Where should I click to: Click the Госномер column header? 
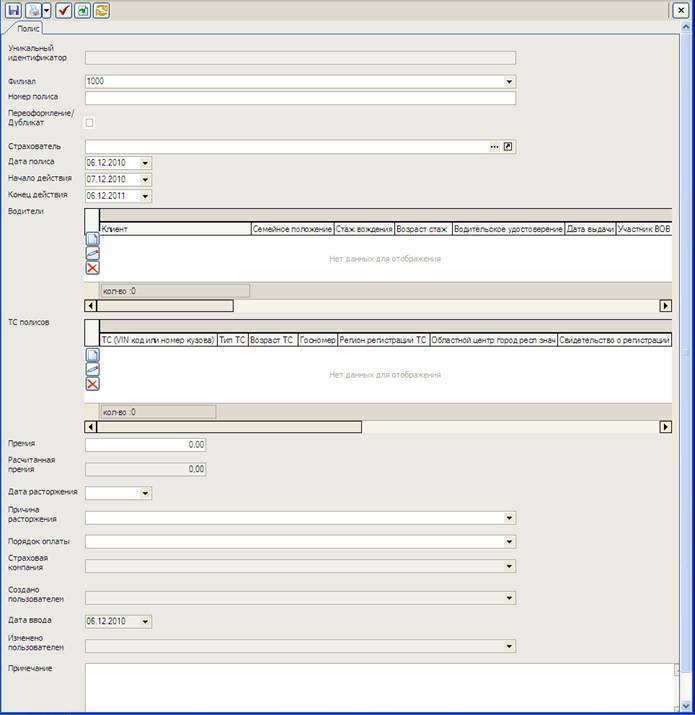tap(317, 341)
